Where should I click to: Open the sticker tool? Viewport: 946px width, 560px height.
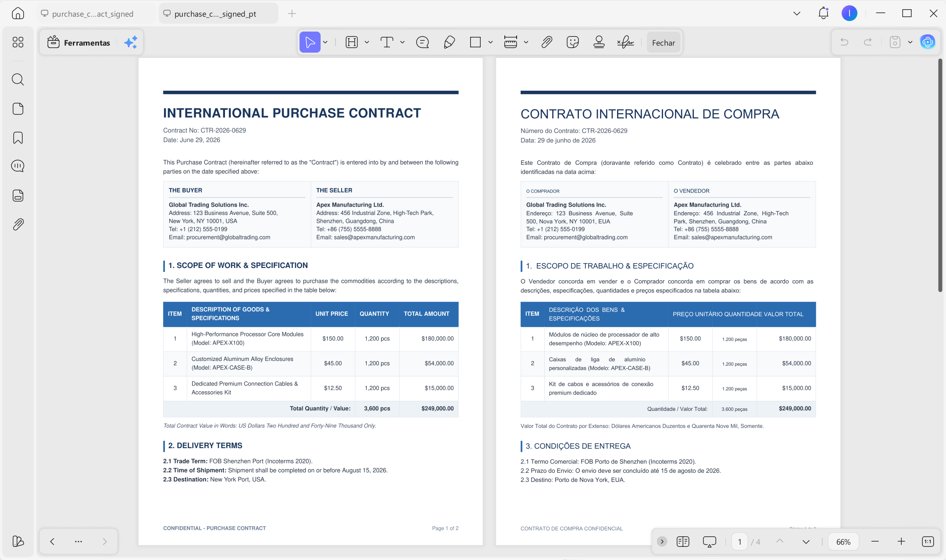tap(572, 42)
